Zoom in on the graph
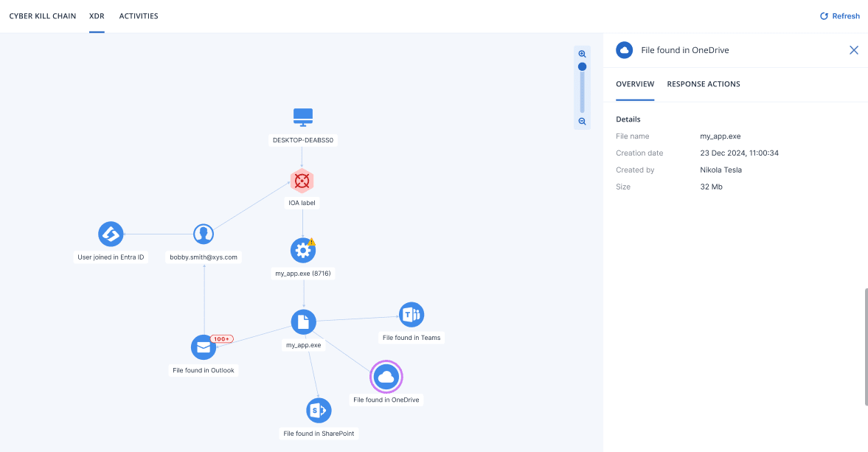 tap(582, 54)
